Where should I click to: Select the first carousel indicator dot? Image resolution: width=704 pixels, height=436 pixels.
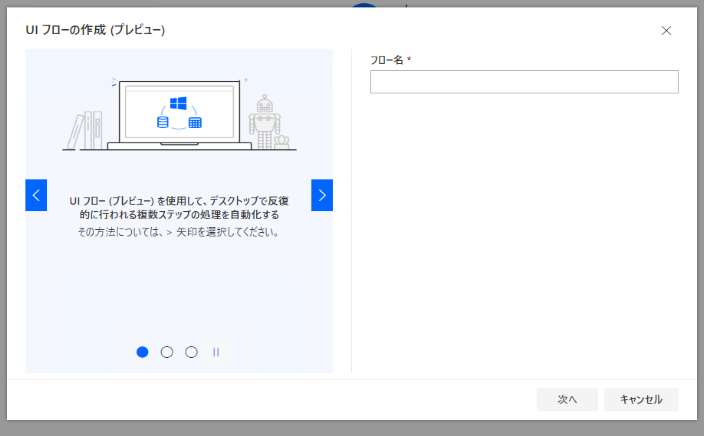coord(142,352)
